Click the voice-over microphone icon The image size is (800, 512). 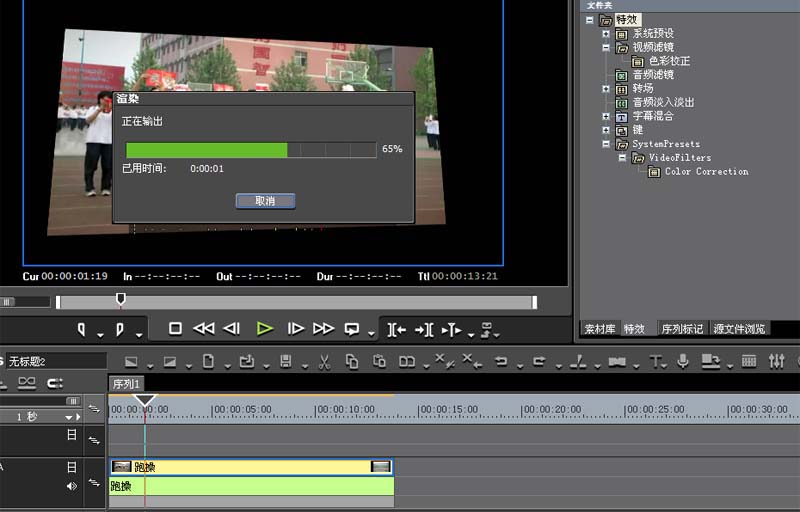pyautogui.click(x=683, y=361)
